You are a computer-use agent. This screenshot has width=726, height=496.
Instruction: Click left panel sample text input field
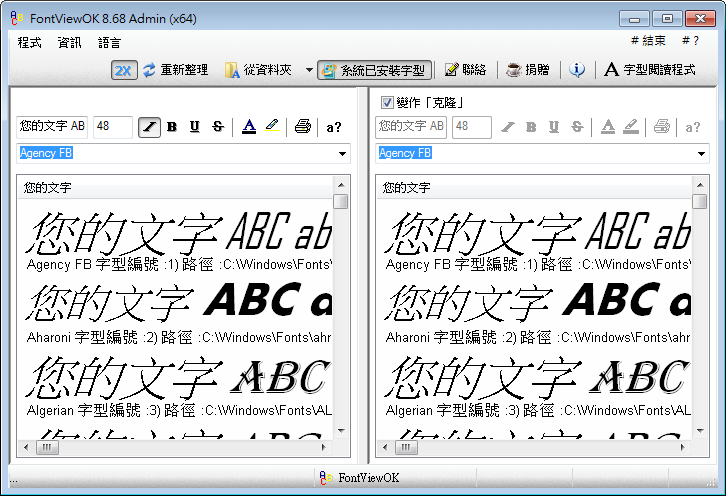pos(52,127)
